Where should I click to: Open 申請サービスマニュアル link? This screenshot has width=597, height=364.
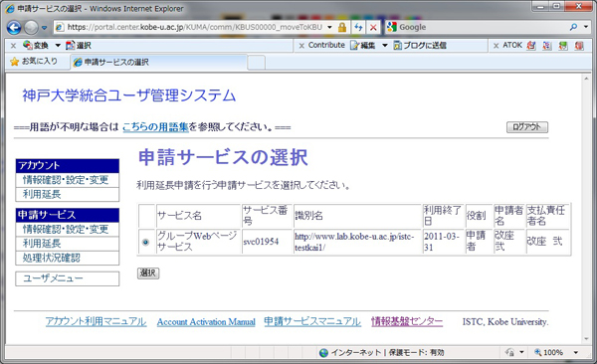pyautogui.click(x=312, y=321)
